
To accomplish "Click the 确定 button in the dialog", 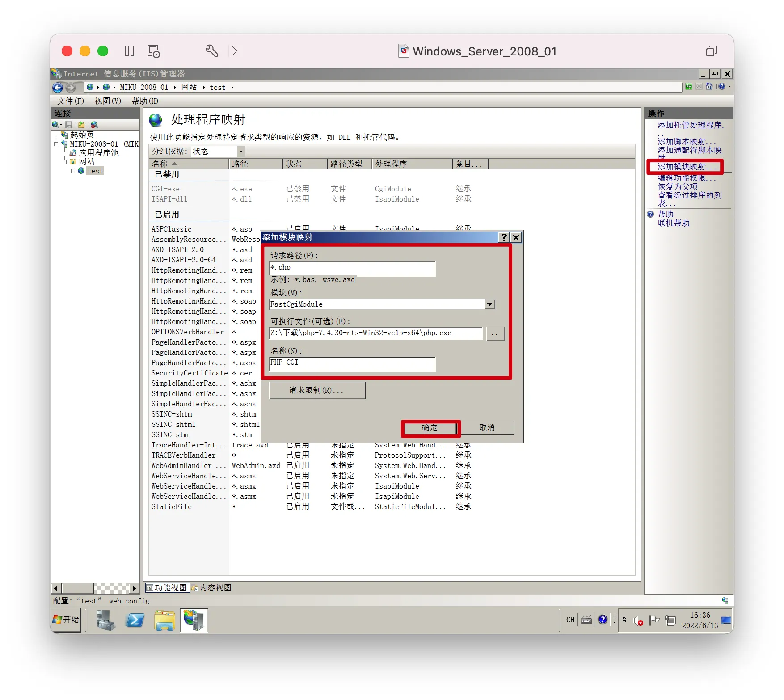I will point(430,428).
